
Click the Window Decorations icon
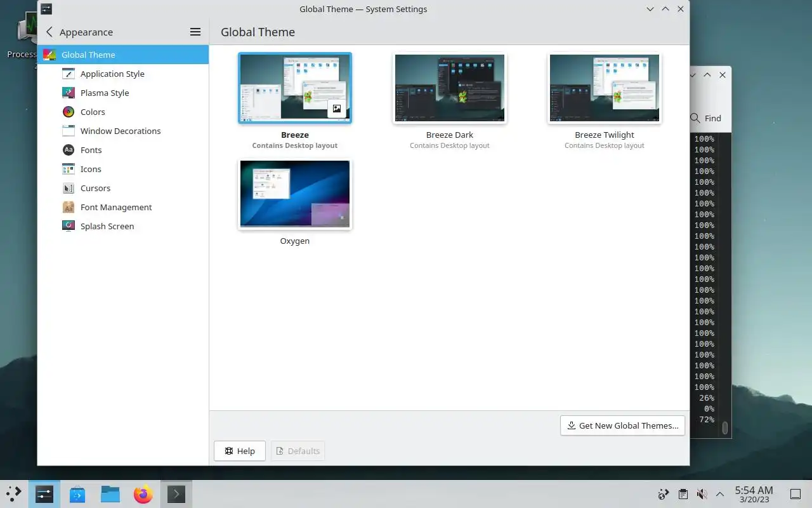pyautogui.click(x=69, y=131)
